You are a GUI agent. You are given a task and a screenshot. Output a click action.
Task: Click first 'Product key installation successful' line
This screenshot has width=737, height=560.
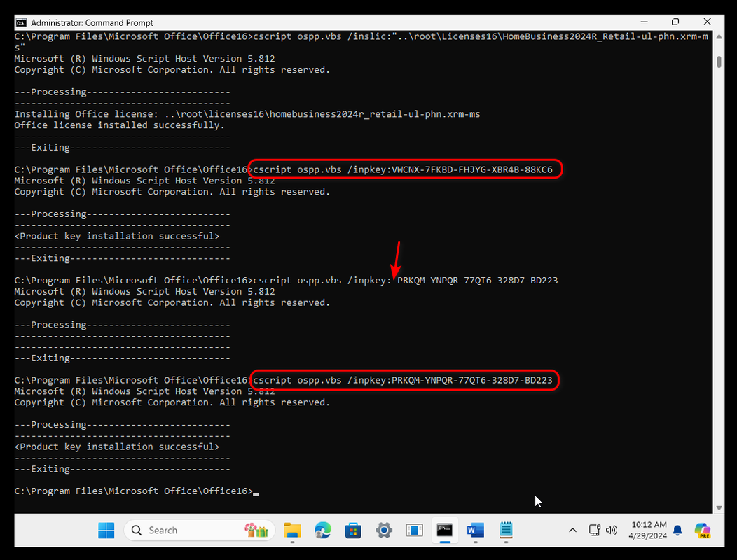point(117,237)
